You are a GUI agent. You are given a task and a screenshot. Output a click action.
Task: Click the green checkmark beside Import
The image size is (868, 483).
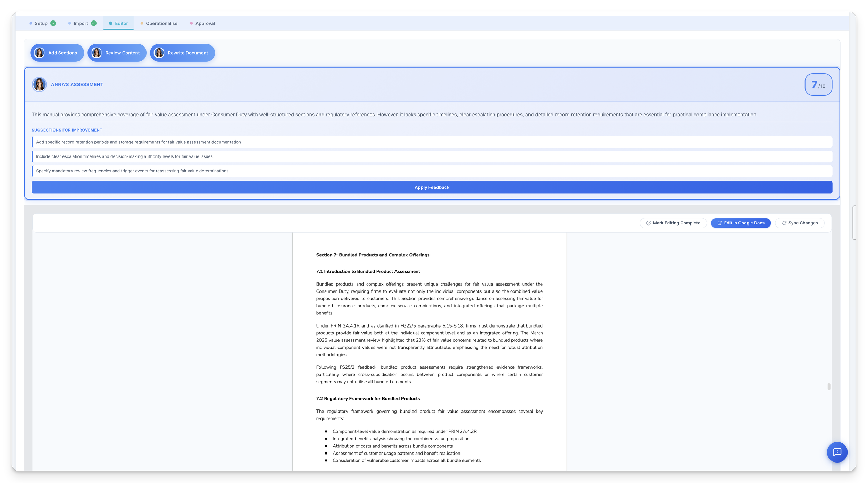[x=94, y=23]
